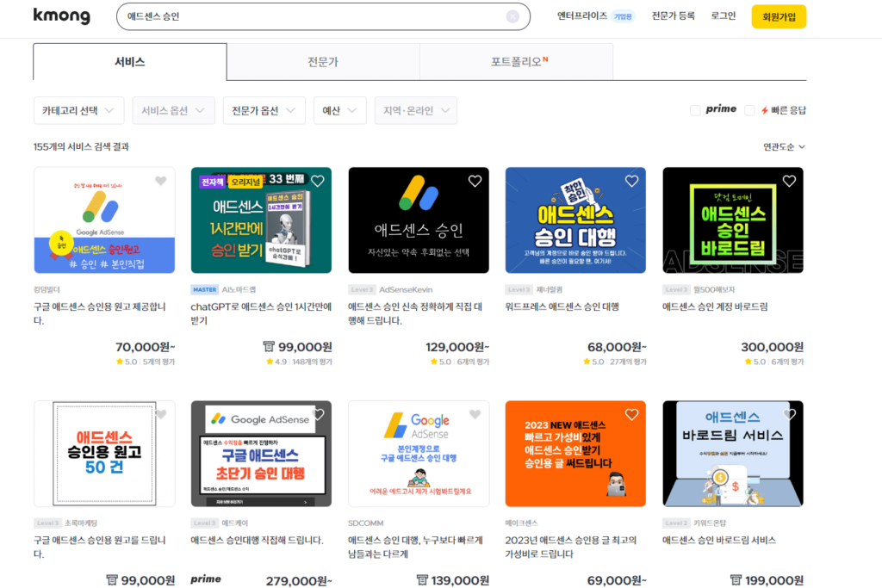Click the 148개의 평가 review count

tap(312, 362)
